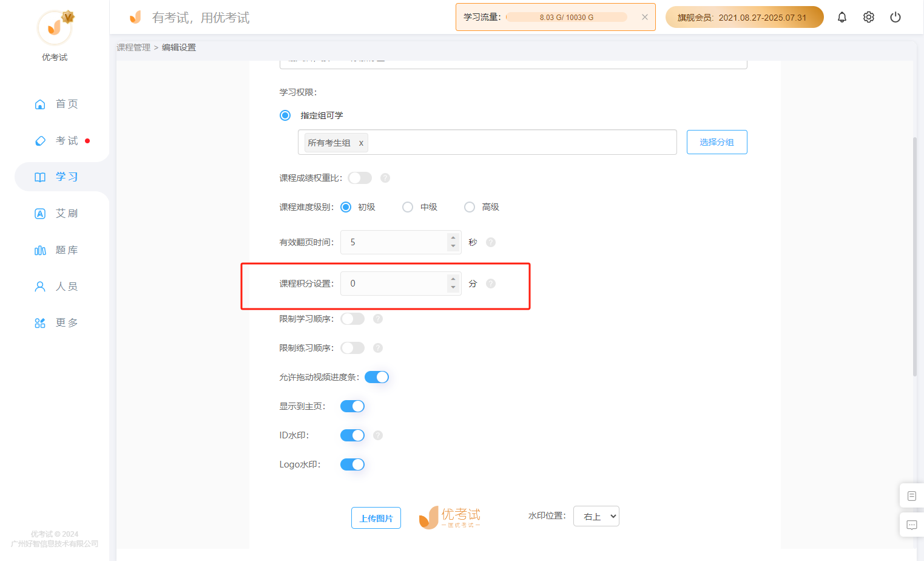This screenshot has width=924, height=561.
Task: Open help tooltip for 有效翻页时间
Action: click(491, 242)
